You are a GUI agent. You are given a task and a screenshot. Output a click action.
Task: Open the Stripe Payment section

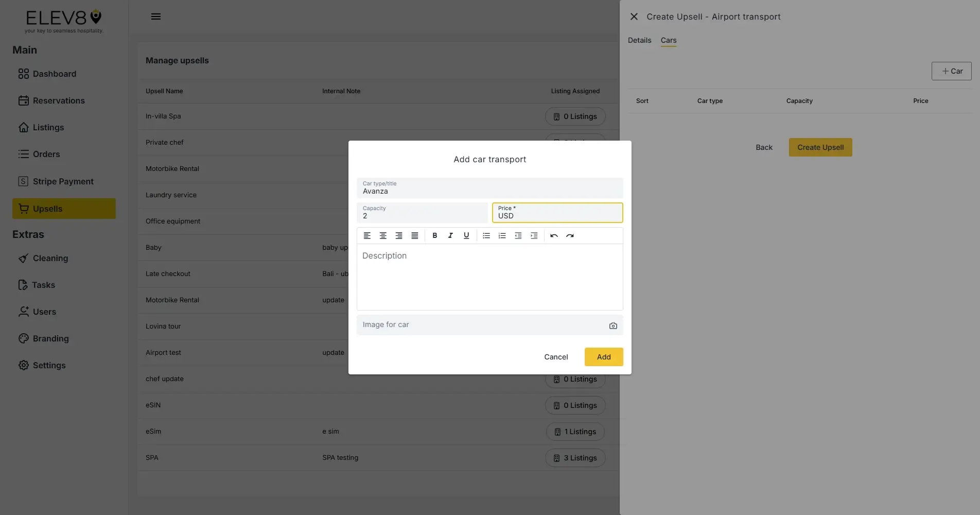click(x=63, y=181)
